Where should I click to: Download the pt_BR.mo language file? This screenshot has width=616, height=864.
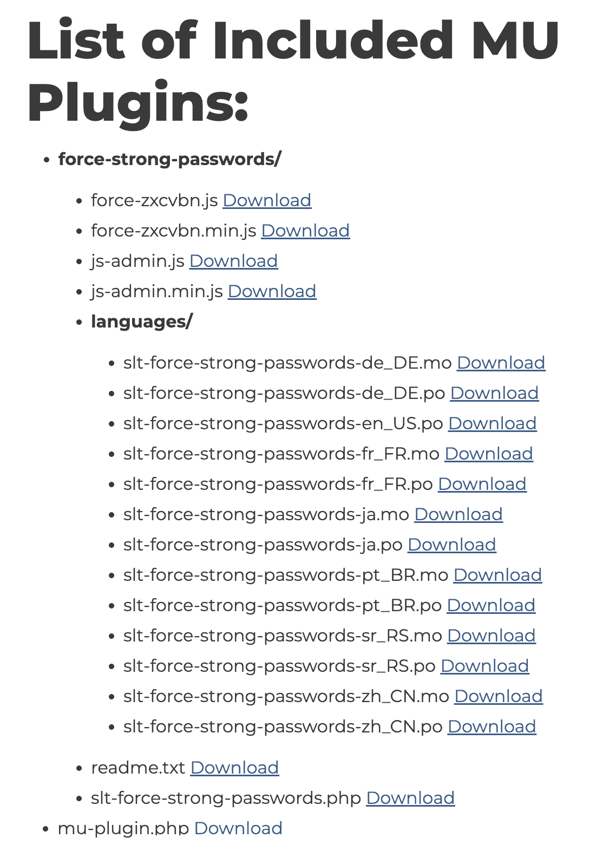click(x=497, y=575)
